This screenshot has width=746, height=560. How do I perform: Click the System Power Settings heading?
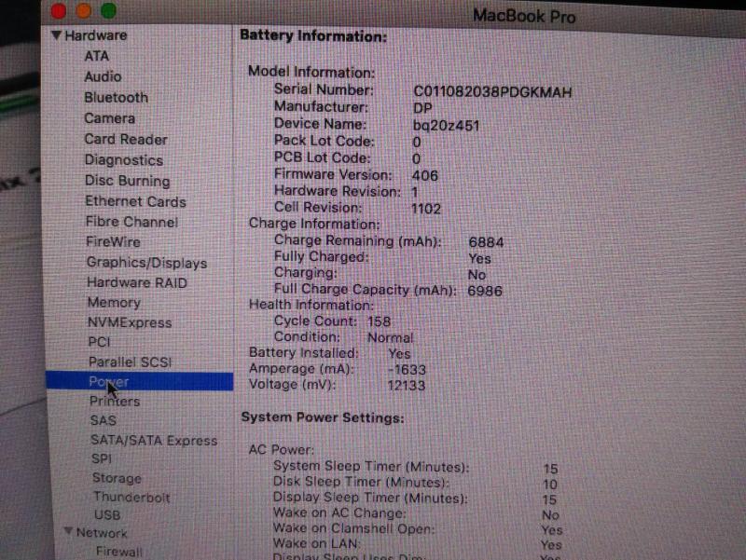(323, 417)
